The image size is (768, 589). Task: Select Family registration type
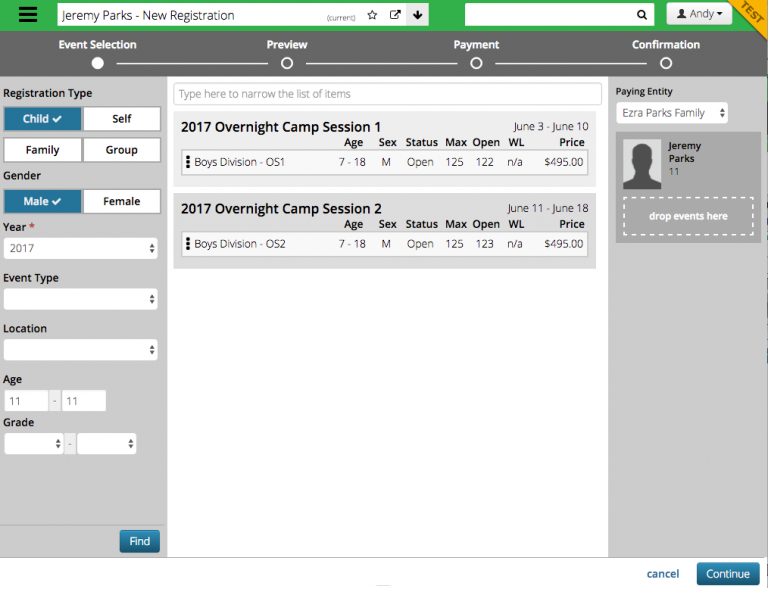coord(43,150)
